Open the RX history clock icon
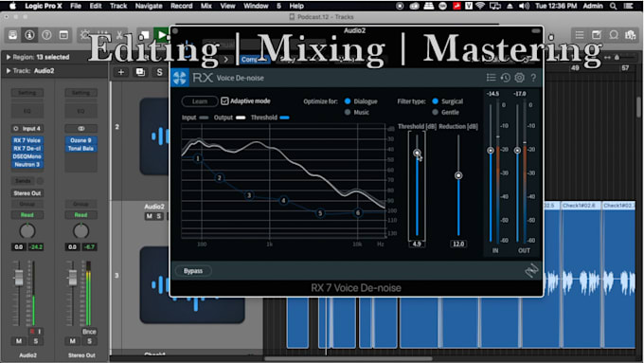Viewport: 644px width, 363px height. pyautogui.click(x=506, y=78)
